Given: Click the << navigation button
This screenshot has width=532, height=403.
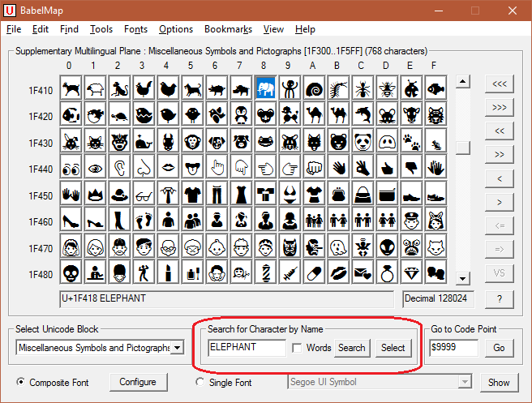Looking at the screenshot, I should 499,131.
